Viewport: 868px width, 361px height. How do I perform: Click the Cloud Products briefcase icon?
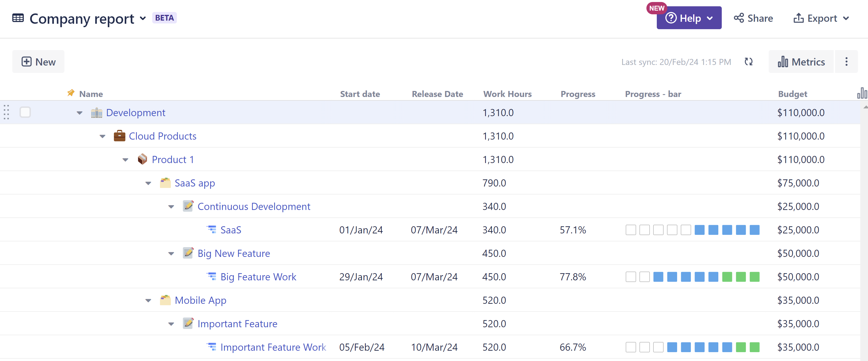pyautogui.click(x=119, y=136)
